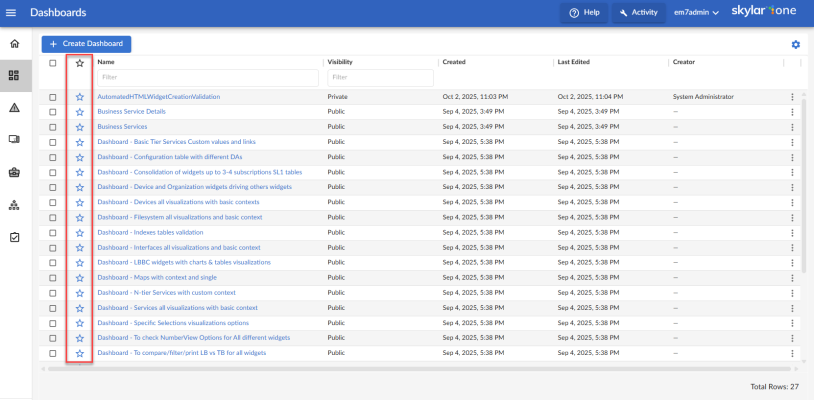Open the Dashboards sidebar icon
The height and width of the screenshot is (400, 814).
pyautogui.click(x=14, y=75)
